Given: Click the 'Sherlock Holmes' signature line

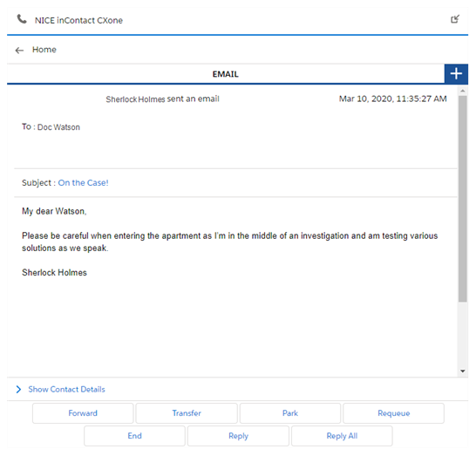Looking at the screenshot, I should tap(54, 273).
